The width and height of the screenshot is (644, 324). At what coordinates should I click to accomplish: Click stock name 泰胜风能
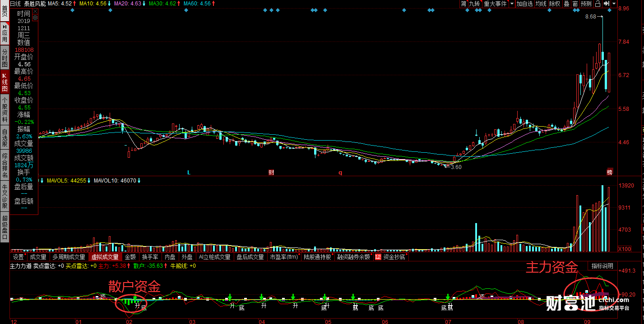(34, 4)
